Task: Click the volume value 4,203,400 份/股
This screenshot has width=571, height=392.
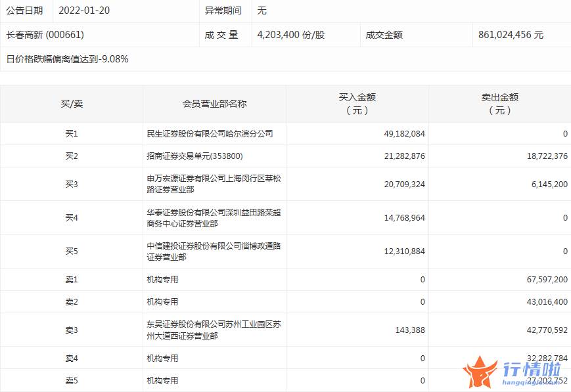Action: 291,35
